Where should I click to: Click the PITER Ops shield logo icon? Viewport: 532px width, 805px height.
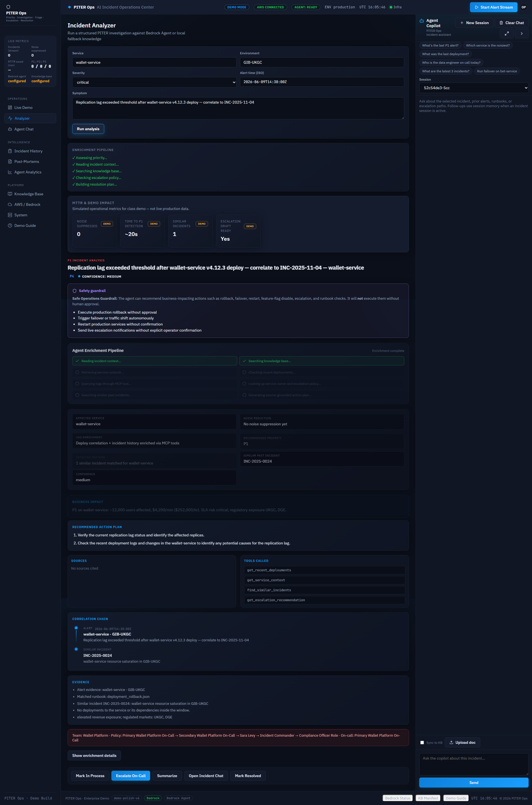click(x=8, y=7)
